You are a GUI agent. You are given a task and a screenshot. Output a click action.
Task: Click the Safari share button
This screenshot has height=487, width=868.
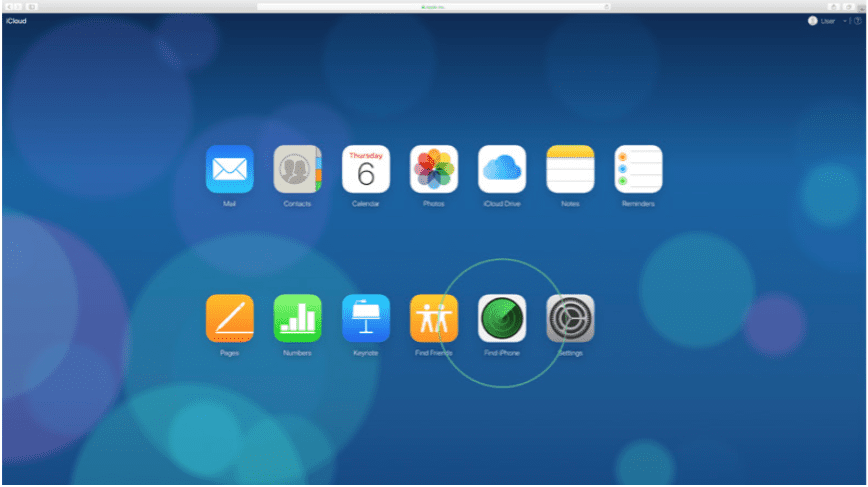pos(833,6)
